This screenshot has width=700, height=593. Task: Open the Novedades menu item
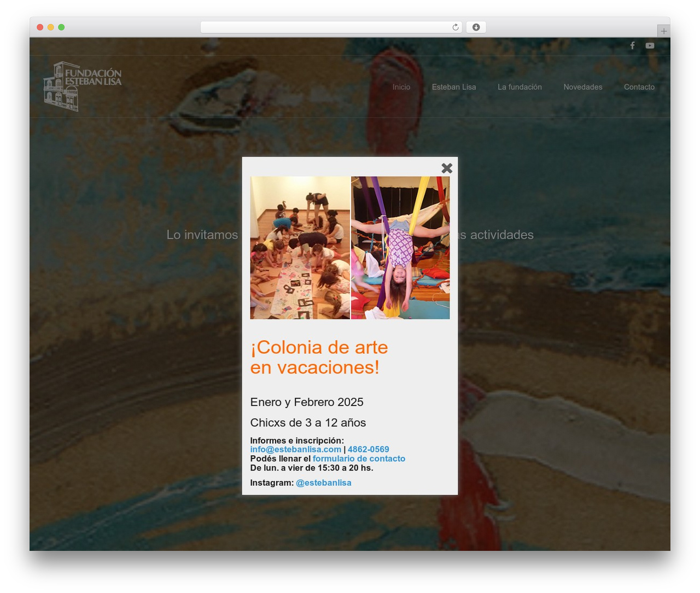[x=583, y=87]
